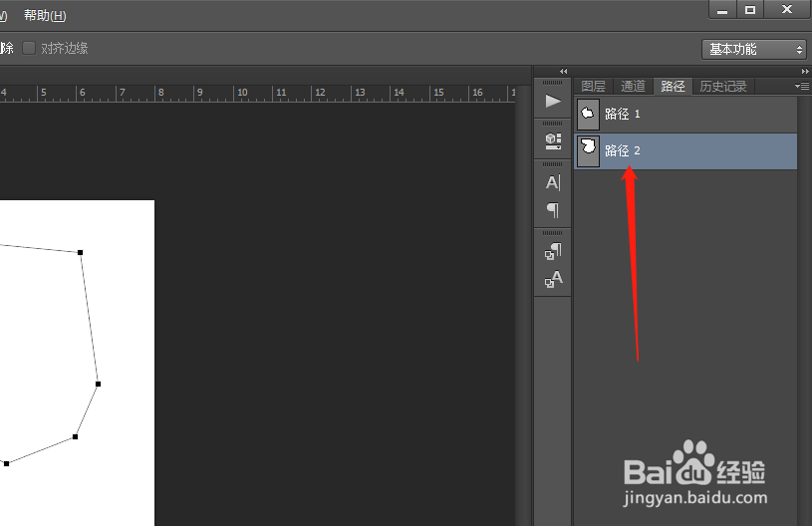Collapse the right panels with double arrows
812x526 pixels.
805,72
